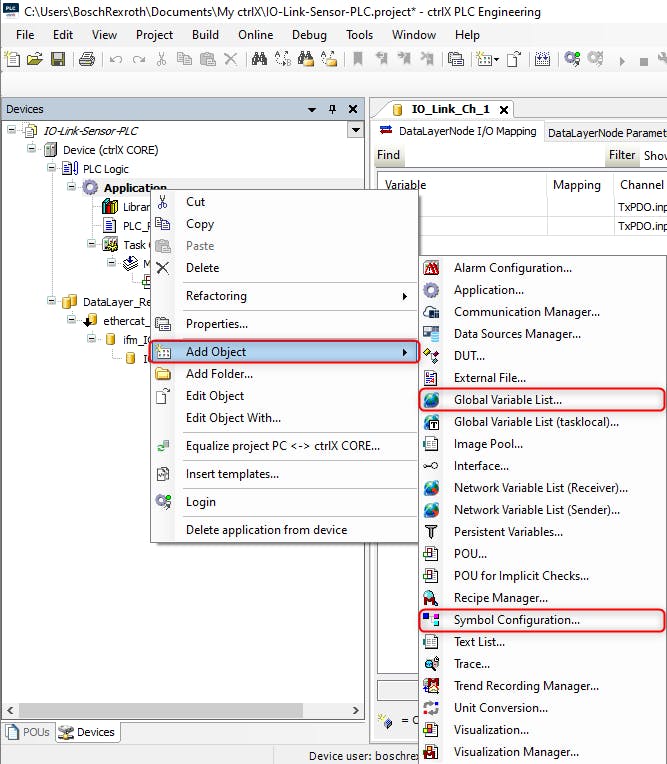Collapse the Device (ctrlX CORE) node
The width and height of the screenshot is (667, 764).
(x=32, y=149)
